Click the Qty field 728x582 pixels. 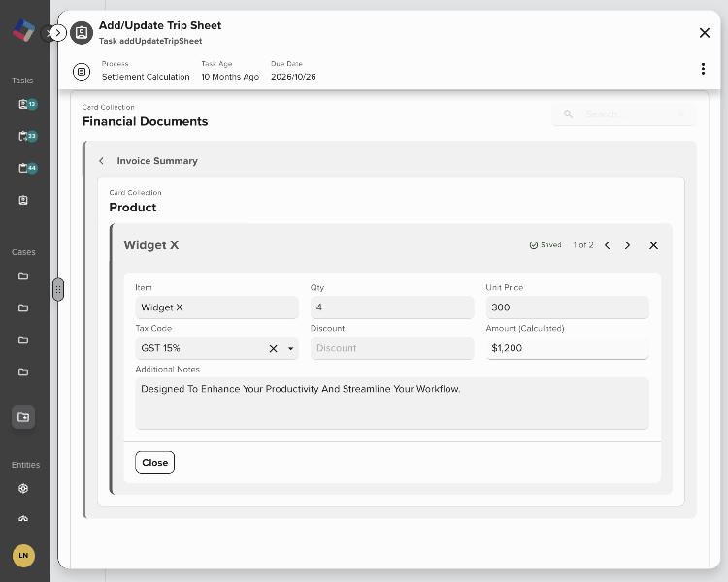pos(392,307)
